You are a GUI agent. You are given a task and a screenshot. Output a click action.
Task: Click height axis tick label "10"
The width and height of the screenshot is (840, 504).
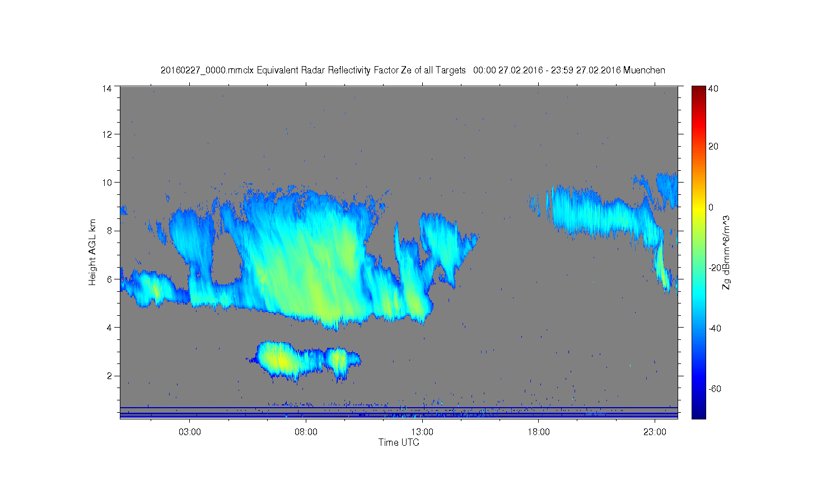pos(107,183)
